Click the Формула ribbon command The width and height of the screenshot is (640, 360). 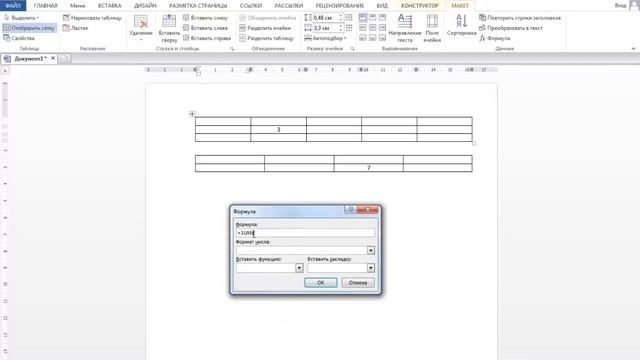click(x=495, y=38)
